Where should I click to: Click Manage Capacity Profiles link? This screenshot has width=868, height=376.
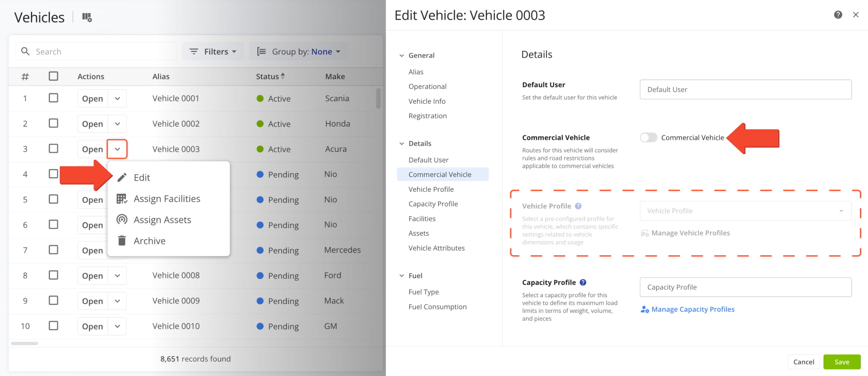693,310
